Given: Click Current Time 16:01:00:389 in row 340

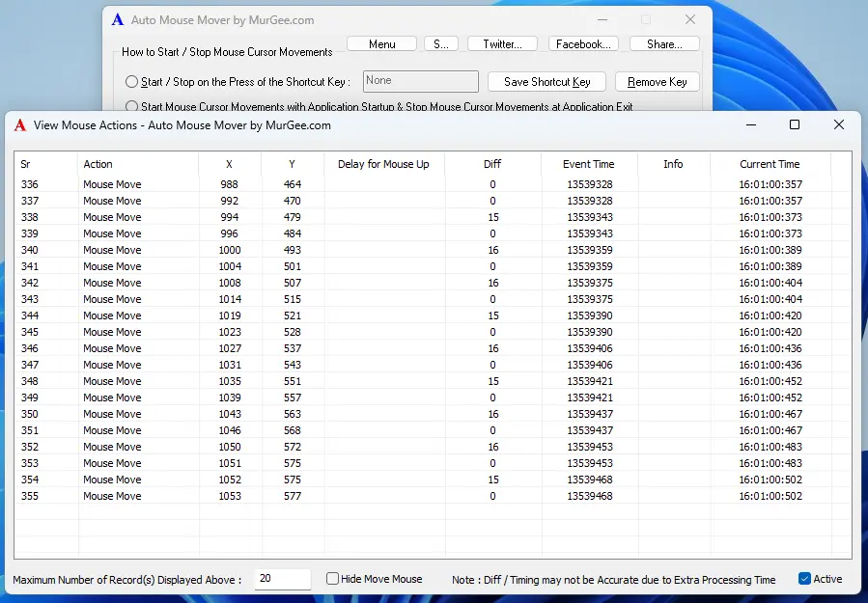Looking at the screenshot, I should click(x=770, y=250).
